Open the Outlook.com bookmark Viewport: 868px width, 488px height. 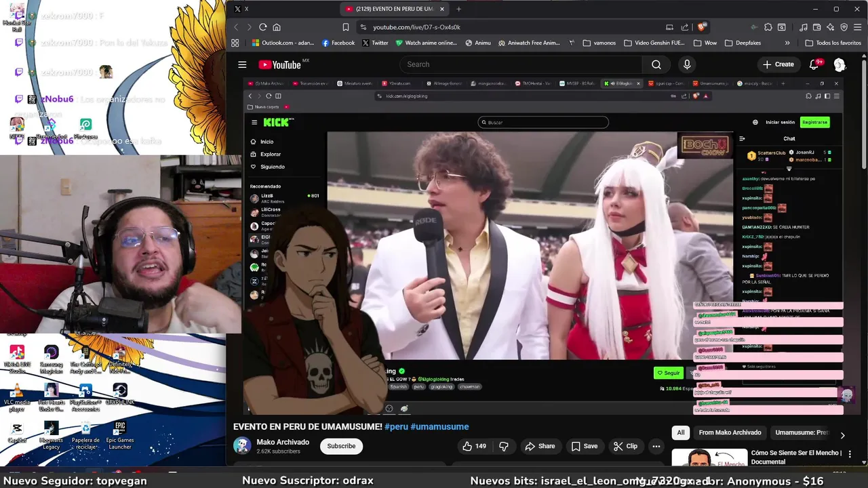pyautogui.click(x=282, y=43)
